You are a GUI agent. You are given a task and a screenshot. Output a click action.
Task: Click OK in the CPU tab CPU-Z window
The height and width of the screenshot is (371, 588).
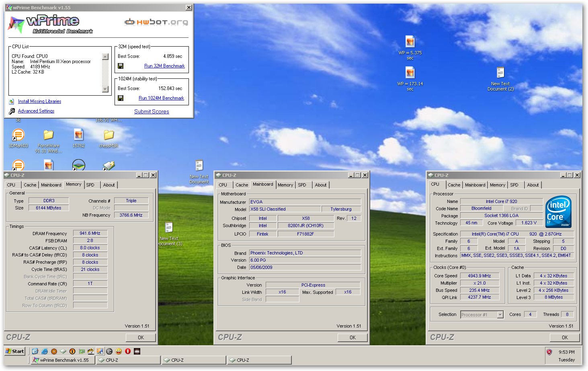click(x=565, y=338)
